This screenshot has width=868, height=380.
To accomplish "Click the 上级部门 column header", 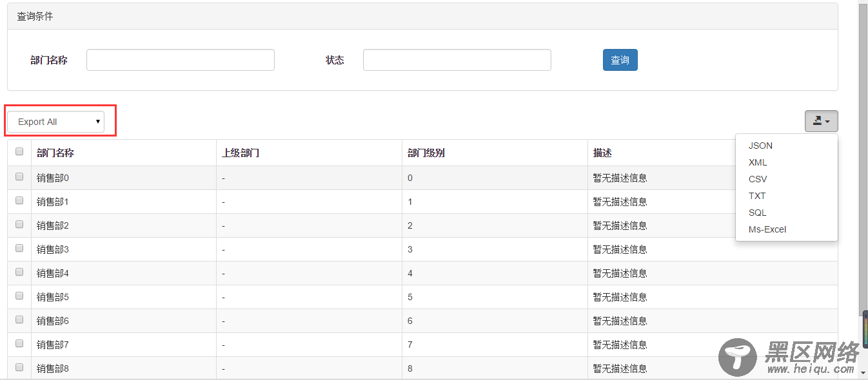I will coord(241,153).
